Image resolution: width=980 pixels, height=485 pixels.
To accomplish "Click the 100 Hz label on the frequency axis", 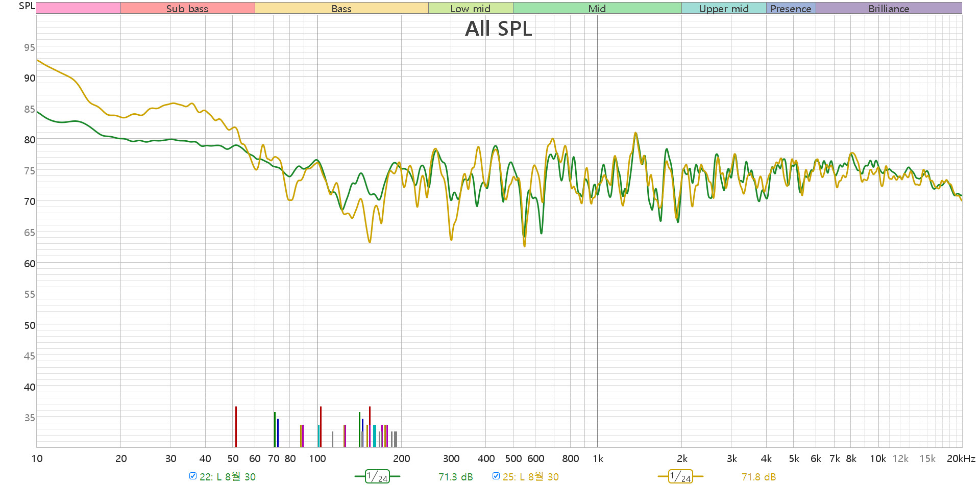I will tap(317, 458).
